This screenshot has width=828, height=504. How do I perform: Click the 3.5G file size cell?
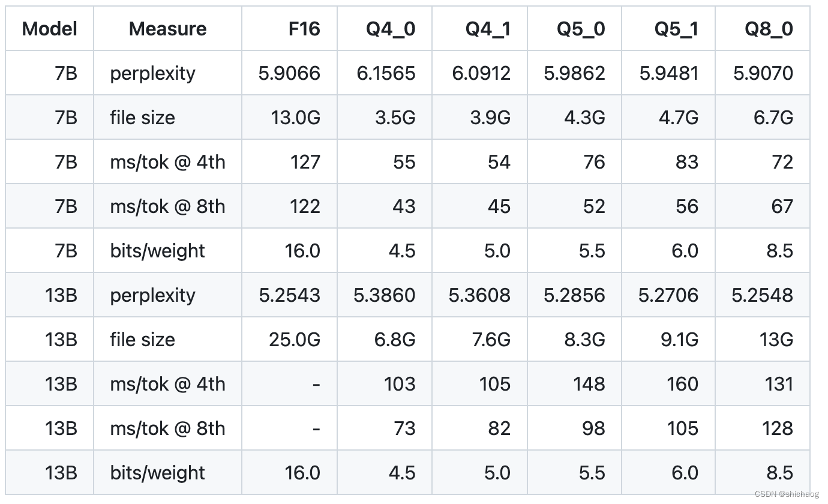[x=394, y=118]
